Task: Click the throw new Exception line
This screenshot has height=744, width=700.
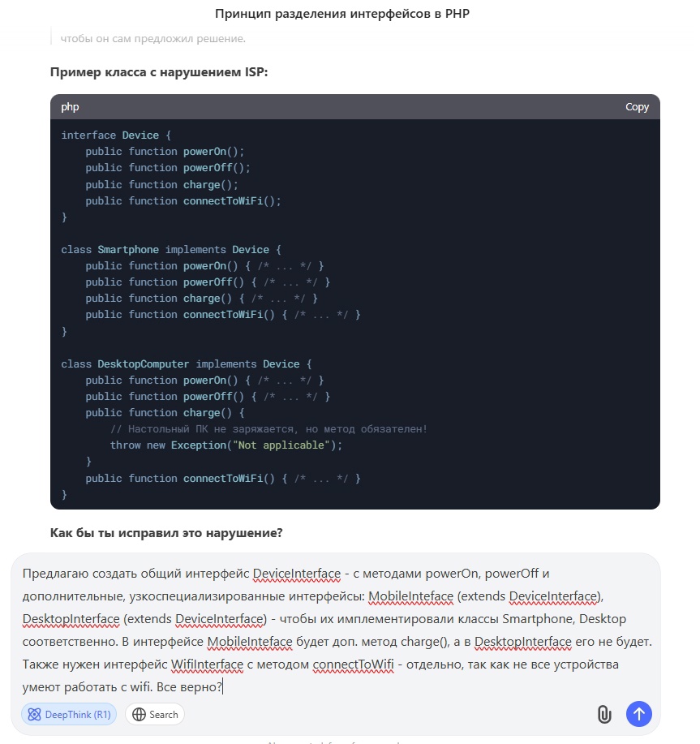Action: coord(226,445)
